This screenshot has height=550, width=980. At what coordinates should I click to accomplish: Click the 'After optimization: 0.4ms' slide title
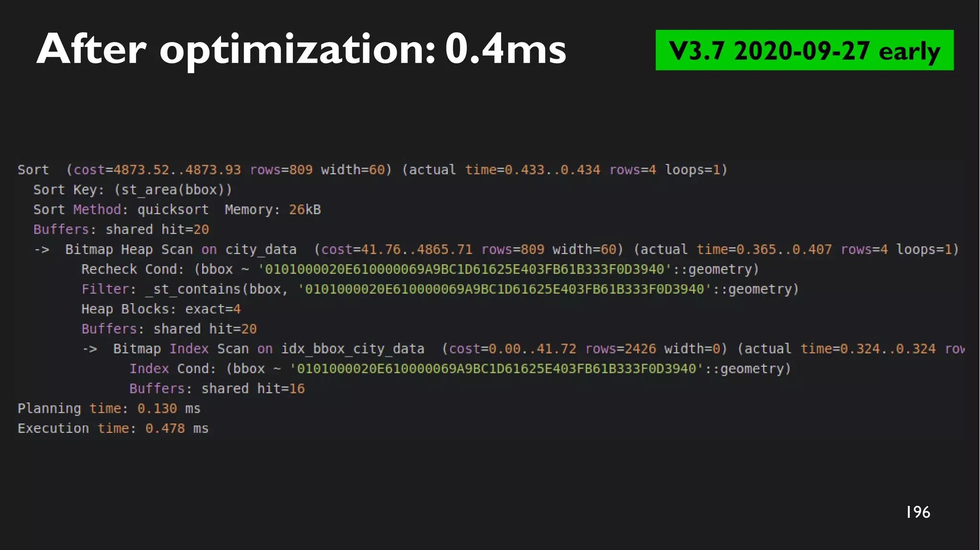301,50
